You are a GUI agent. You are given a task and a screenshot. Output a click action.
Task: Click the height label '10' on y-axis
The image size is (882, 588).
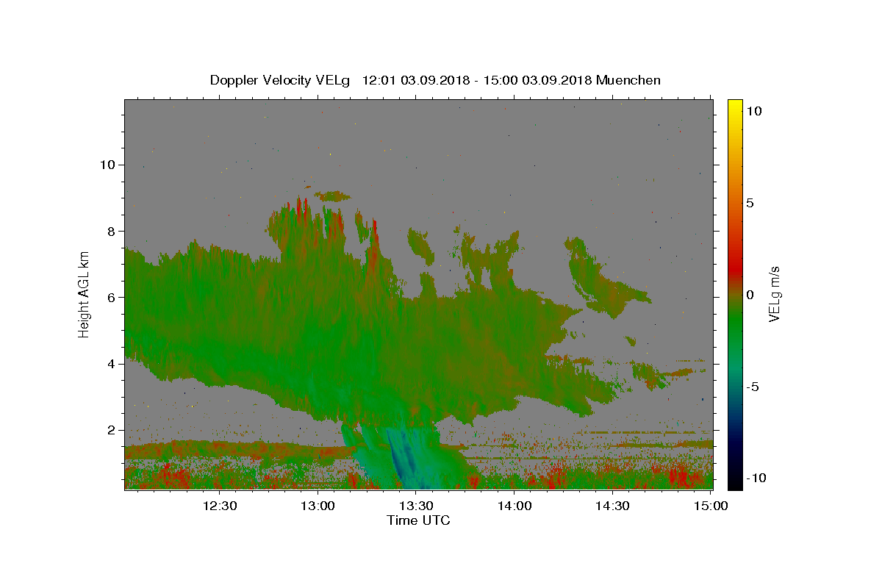[x=107, y=165]
